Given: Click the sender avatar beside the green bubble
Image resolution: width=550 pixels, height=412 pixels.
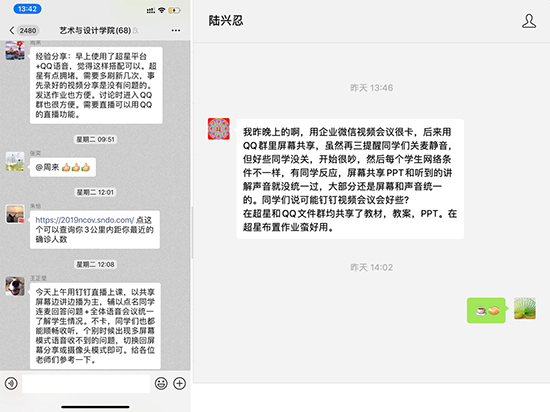Looking at the screenshot, I should point(525,308).
